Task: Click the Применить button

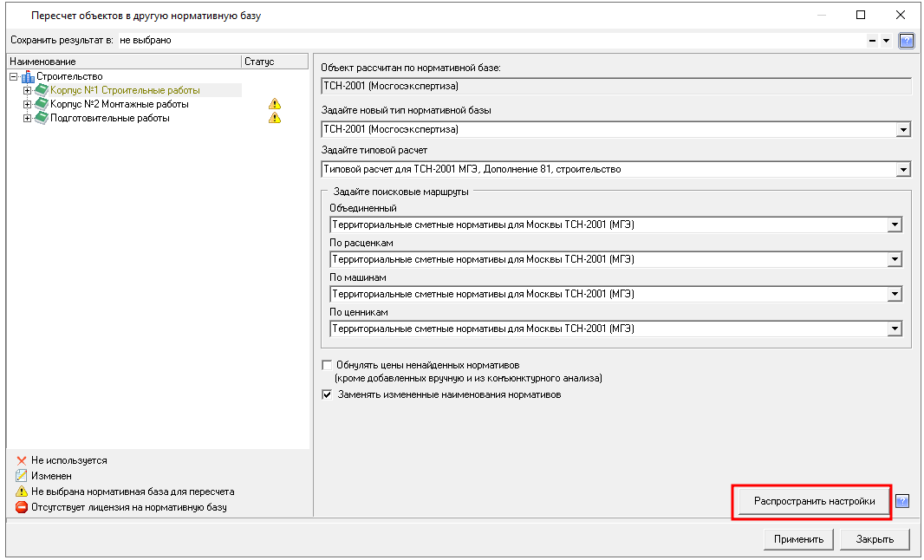Action: (798, 538)
